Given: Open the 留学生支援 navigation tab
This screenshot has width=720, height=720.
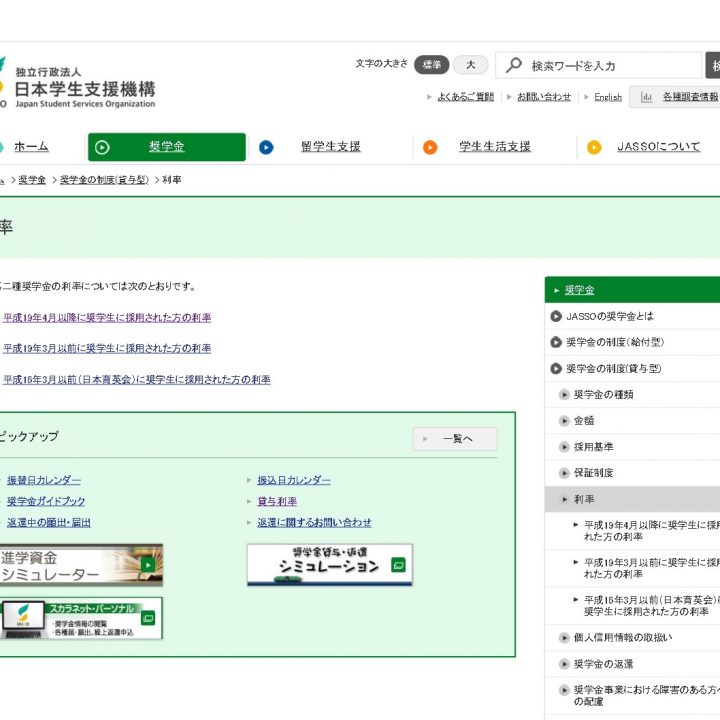Looking at the screenshot, I should click(330, 147).
